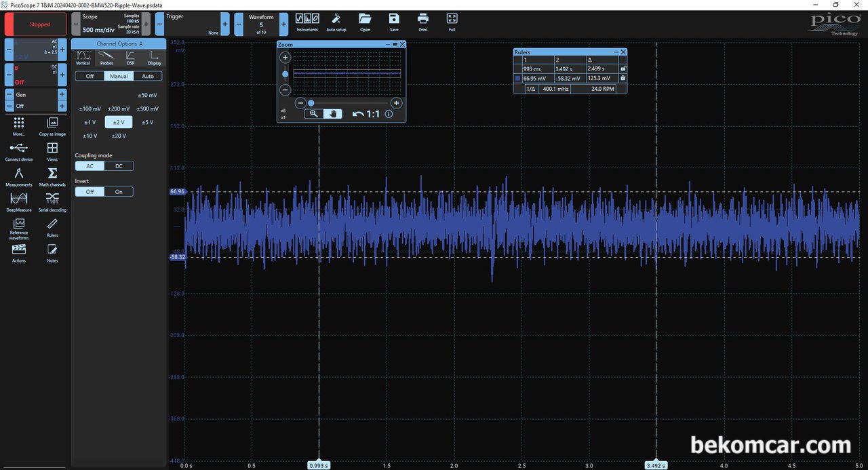Screen dimensions: 868x470
Task: Open the Measurements tool
Action: point(19,176)
